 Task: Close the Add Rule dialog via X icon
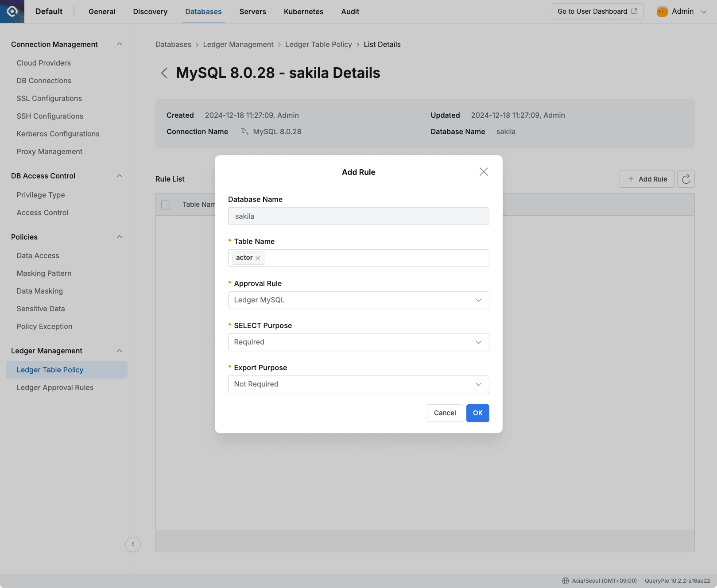484,172
